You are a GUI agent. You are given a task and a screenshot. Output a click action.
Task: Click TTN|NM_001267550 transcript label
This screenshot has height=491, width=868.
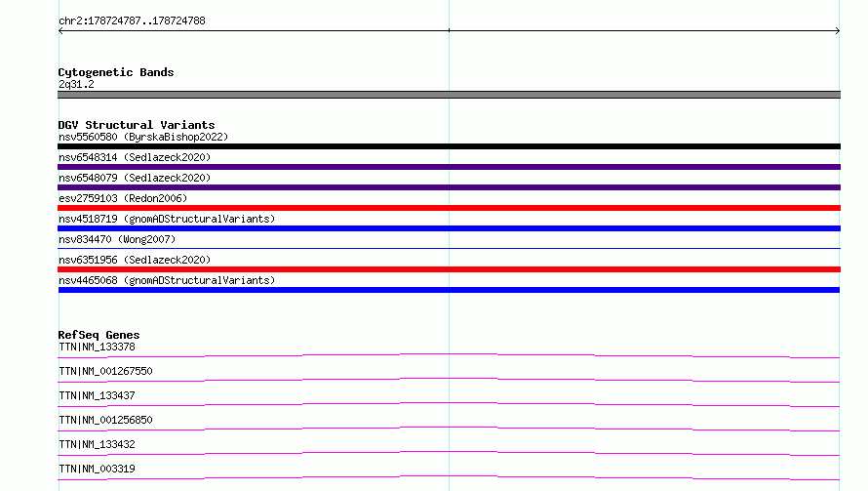(x=105, y=371)
